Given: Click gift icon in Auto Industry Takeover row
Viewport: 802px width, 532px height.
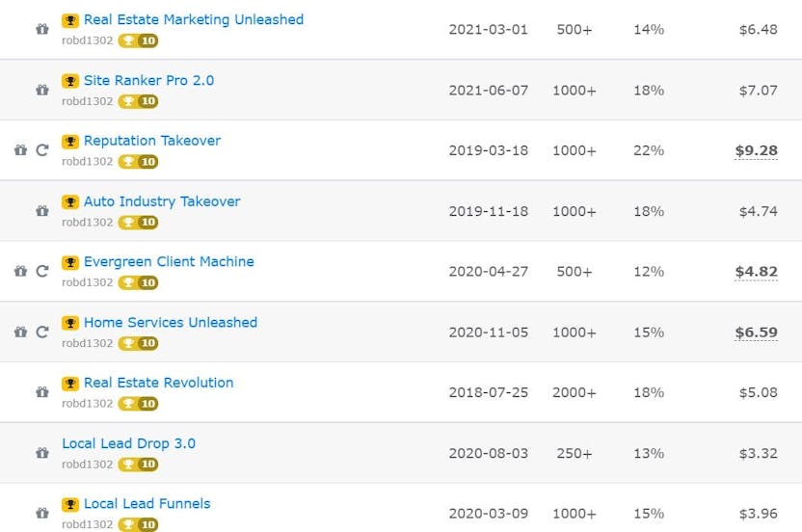Looking at the screenshot, I should 41,211.
